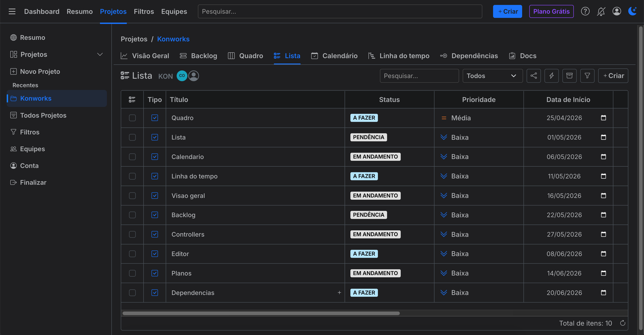Open calendar icon for 27/05/2026
The image size is (644, 335).
pyautogui.click(x=603, y=234)
